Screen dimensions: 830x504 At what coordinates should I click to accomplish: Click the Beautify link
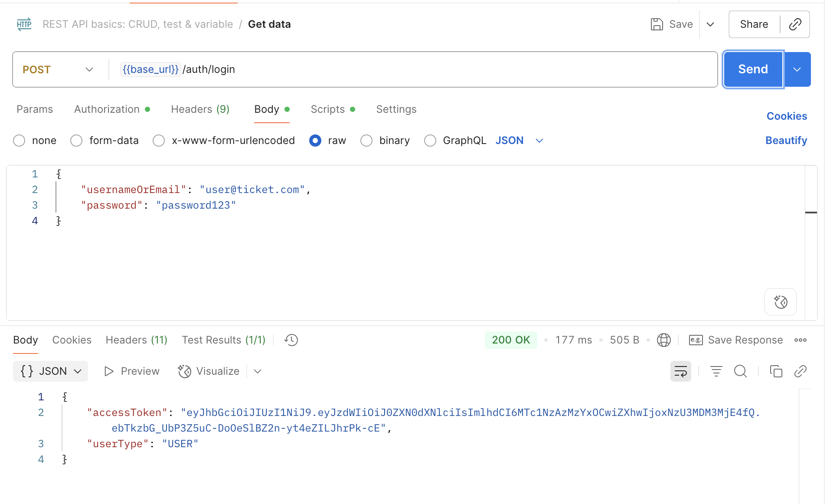coord(786,141)
